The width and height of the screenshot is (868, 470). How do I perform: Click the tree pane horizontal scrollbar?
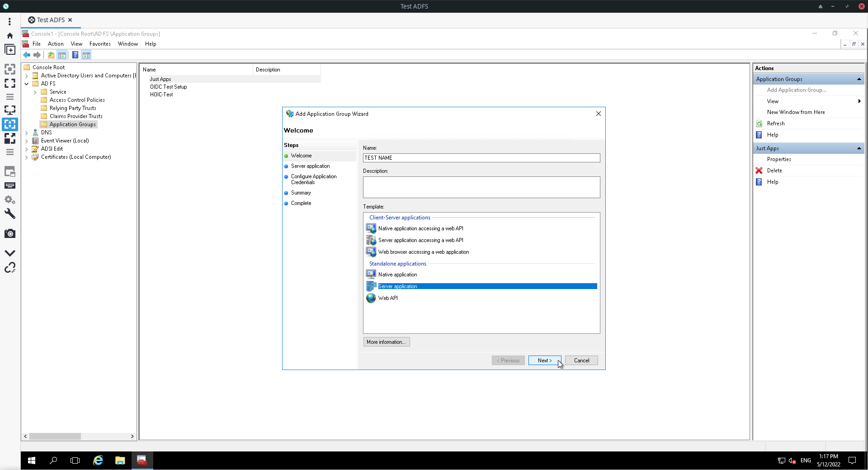[79, 437]
